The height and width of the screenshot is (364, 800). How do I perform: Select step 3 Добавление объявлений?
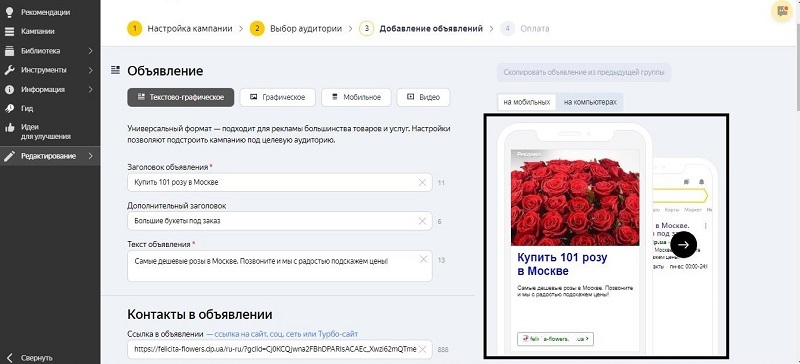coord(421,29)
